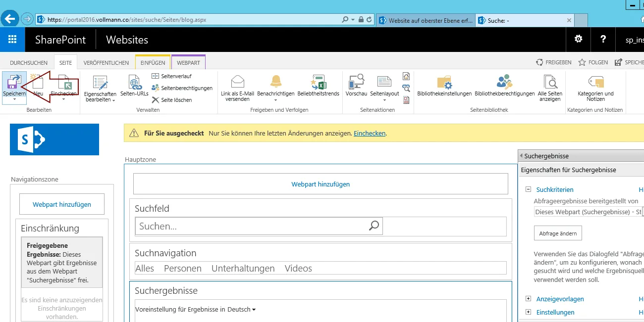Click the Benachrichtigen bell icon
644x322 pixels.
(x=276, y=82)
